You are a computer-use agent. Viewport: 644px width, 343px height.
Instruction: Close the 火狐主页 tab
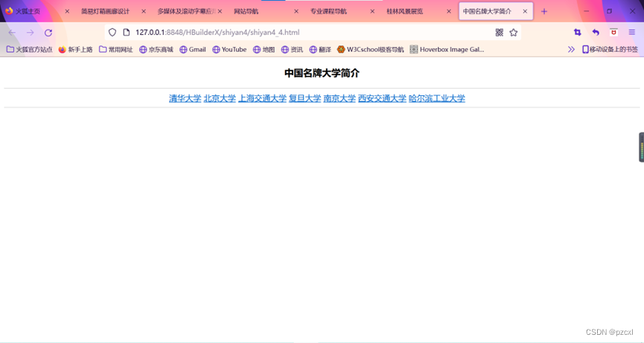click(x=67, y=11)
